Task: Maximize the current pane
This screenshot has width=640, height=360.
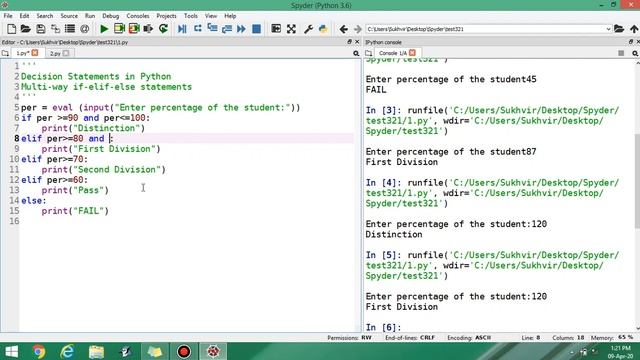Action: point(276,29)
